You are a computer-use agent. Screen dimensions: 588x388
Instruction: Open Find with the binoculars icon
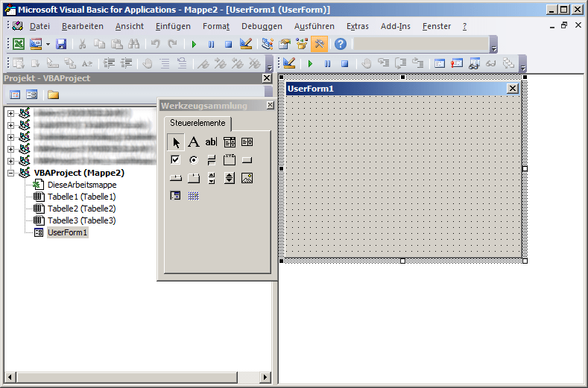click(134, 44)
